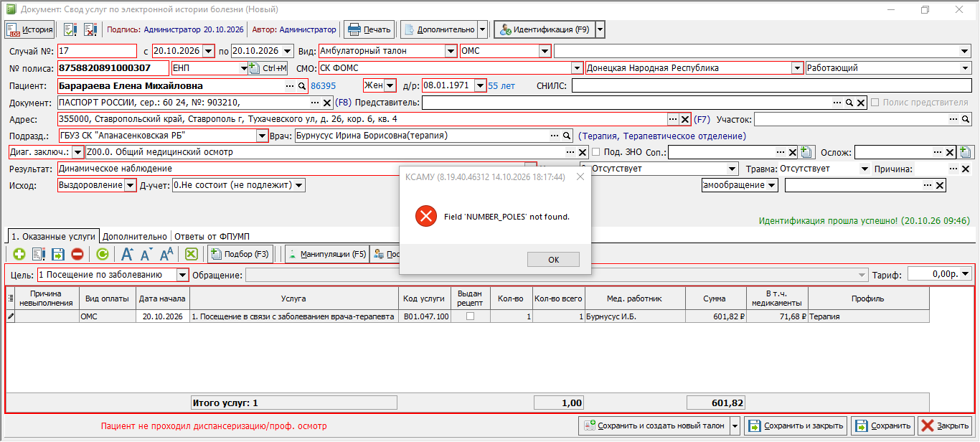Click the add icon next to Соп. field
The width and height of the screenshot is (980, 442).
pos(806,152)
